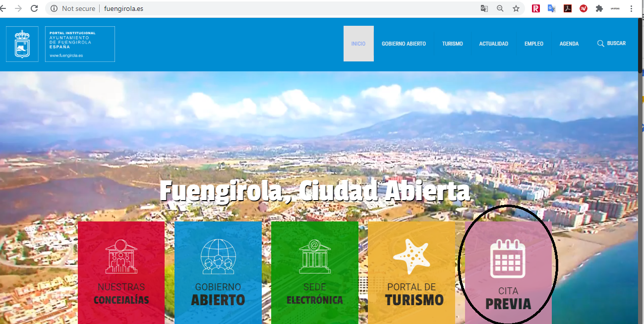This screenshot has width=644, height=324.
Task: Open the TURISMO menu item
Action: pos(452,44)
